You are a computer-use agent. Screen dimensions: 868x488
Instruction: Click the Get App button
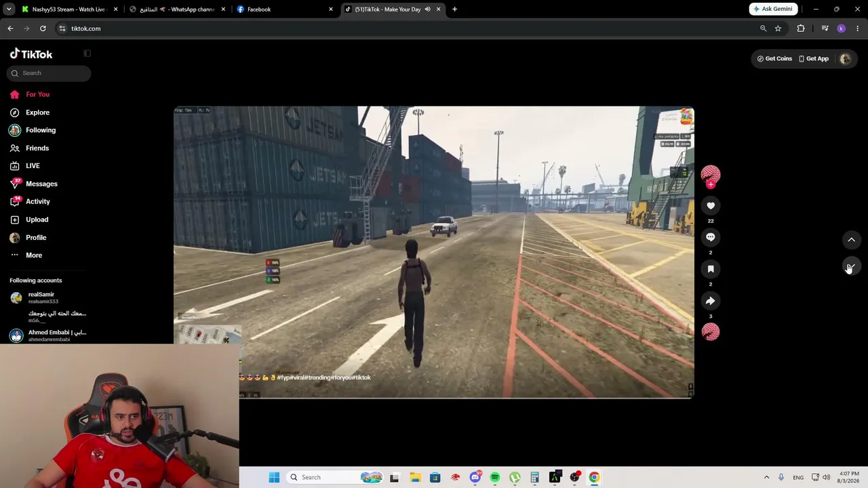tap(814, 59)
